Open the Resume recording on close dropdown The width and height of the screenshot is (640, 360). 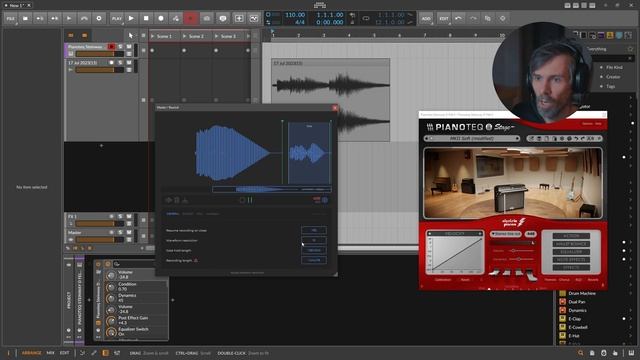coord(314,230)
